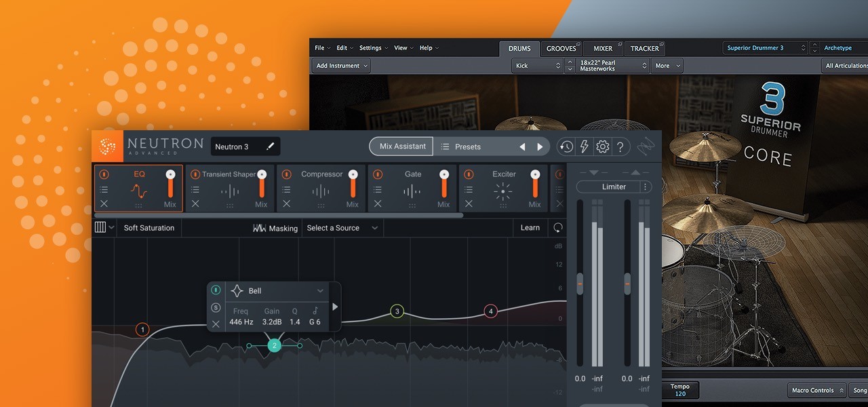The width and height of the screenshot is (868, 407).
Task: Open Exciter module presets list icon
Action: 469,190
